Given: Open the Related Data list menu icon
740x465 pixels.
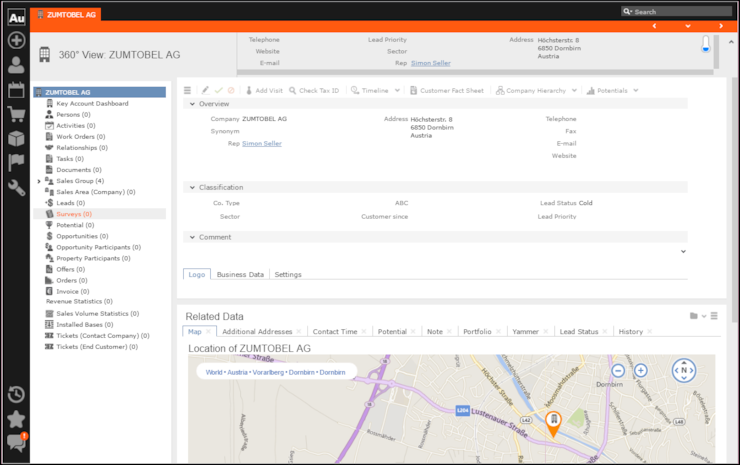Looking at the screenshot, I should click(714, 316).
